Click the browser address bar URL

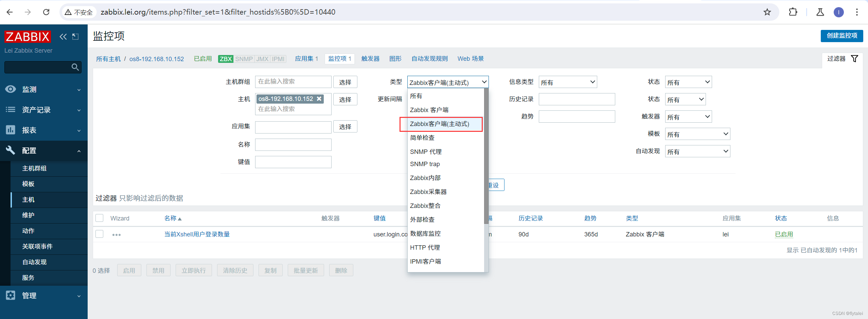coord(218,12)
